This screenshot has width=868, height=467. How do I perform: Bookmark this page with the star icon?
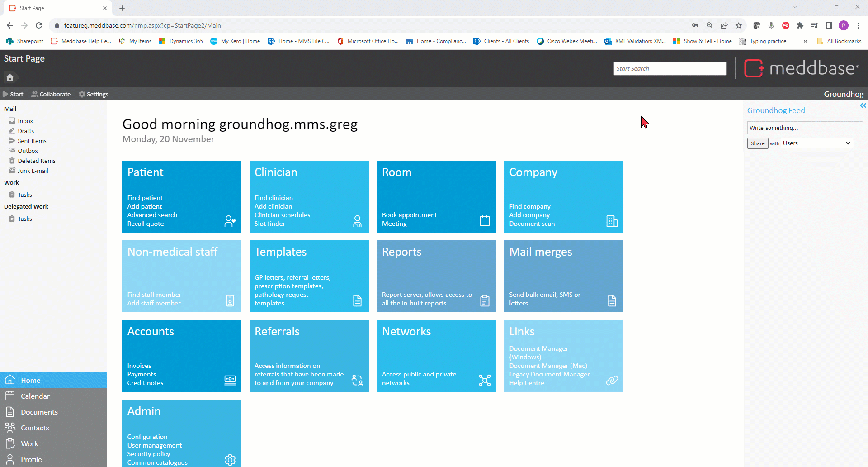coord(739,25)
